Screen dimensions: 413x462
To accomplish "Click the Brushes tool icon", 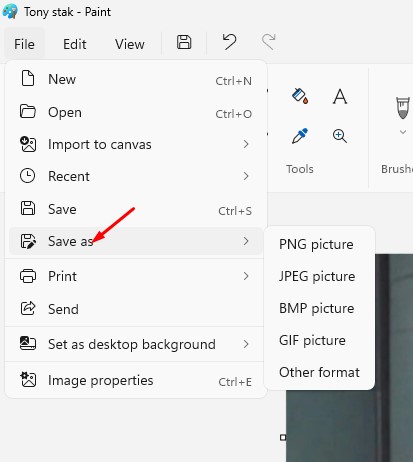I will click(x=403, y=108).
